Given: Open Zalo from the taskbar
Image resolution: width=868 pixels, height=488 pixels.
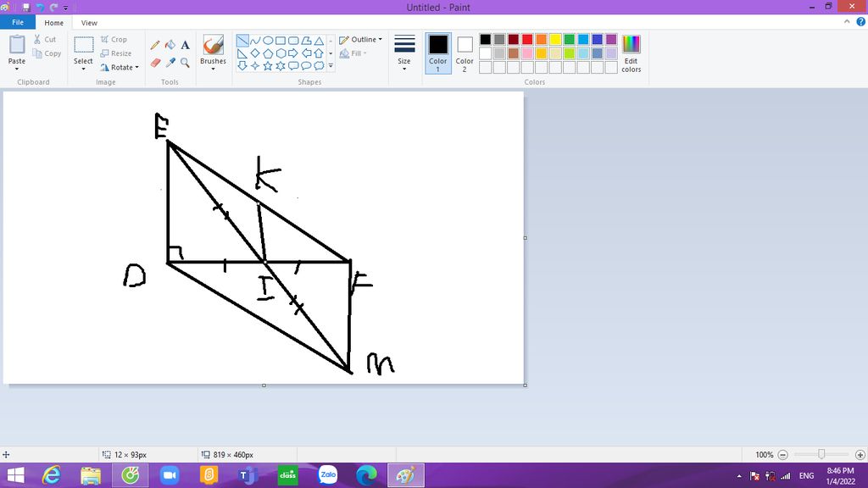Looking at the screenshot, I should [x=328, y=475].
